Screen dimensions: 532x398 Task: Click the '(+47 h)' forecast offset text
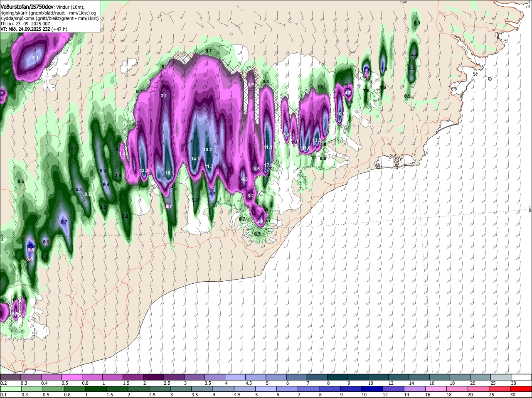[60, 29]
